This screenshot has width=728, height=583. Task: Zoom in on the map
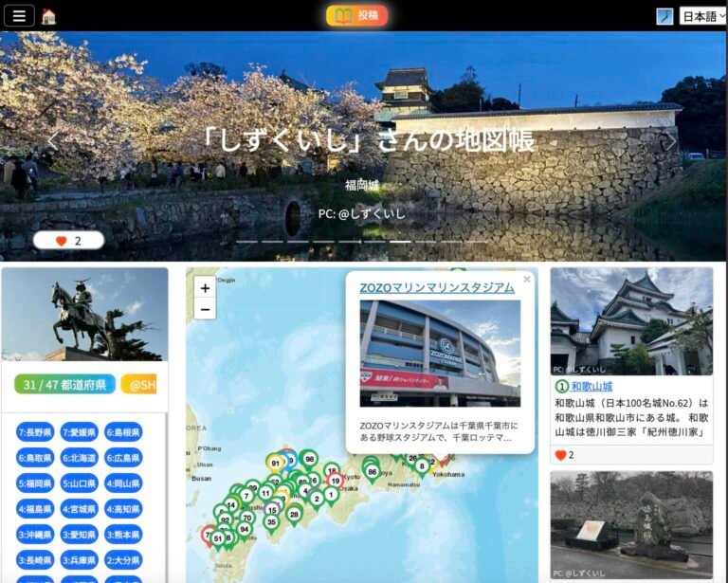tap(205, 288)
